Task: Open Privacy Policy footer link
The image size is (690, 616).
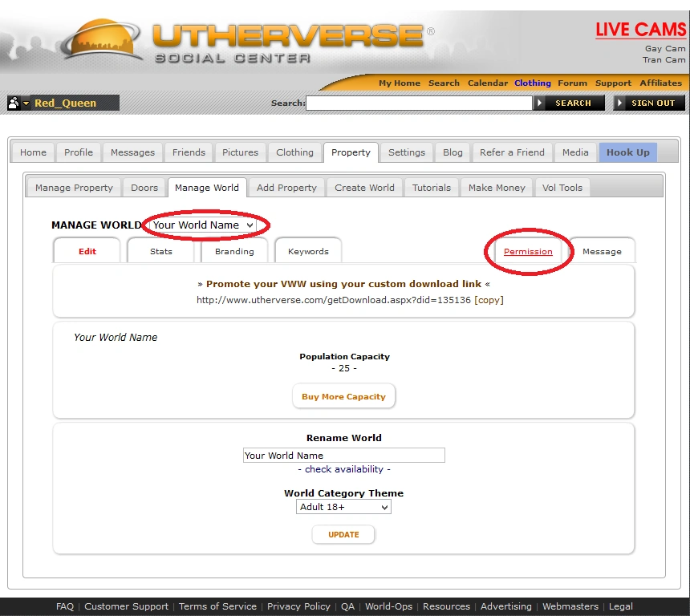Action: point(298,606)
